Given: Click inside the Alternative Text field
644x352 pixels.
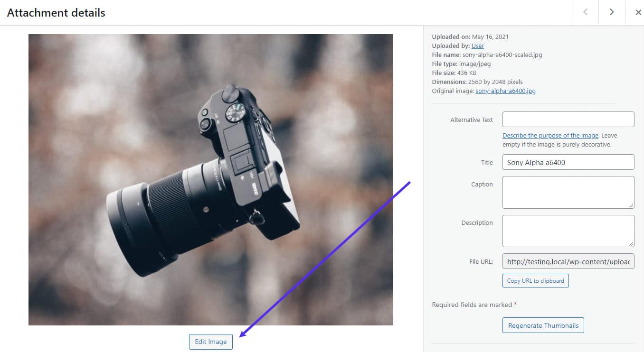Looking at the screenshot, I should [x=568, y=119].
